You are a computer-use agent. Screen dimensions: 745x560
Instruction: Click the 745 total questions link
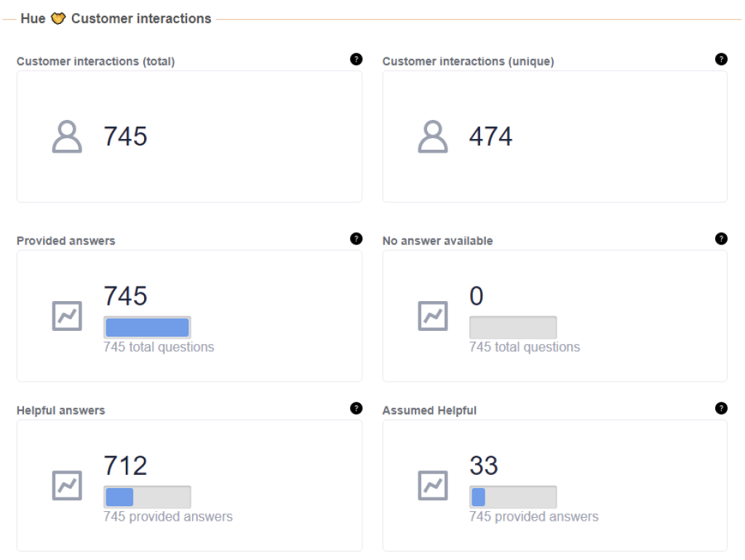[x=159, y=347]
